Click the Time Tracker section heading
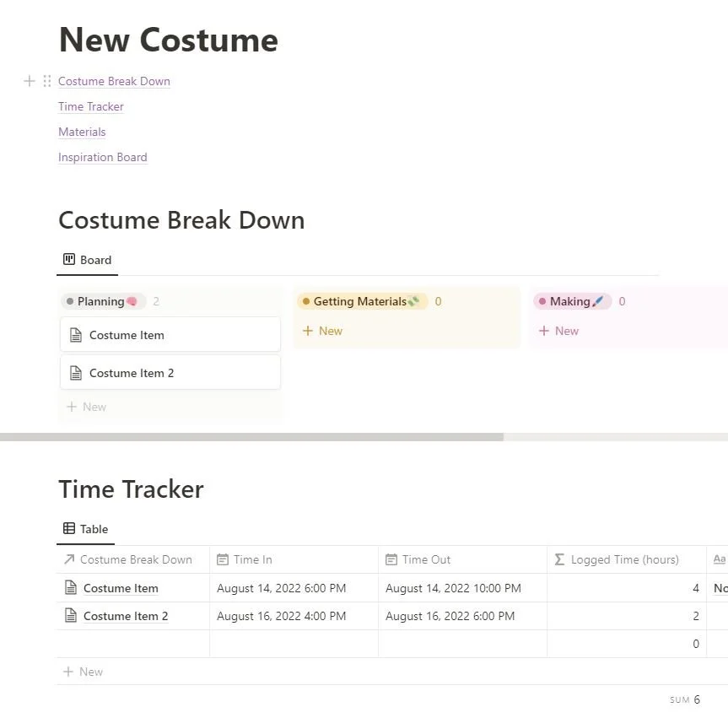728x718 pixels. coord(131,489)
